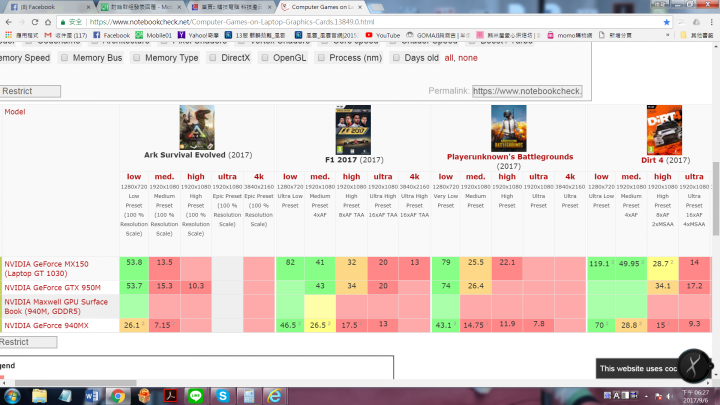Click the Dirt 4 cover thumbnail
This screenshot has width=720, height=405.
(664, 129)
